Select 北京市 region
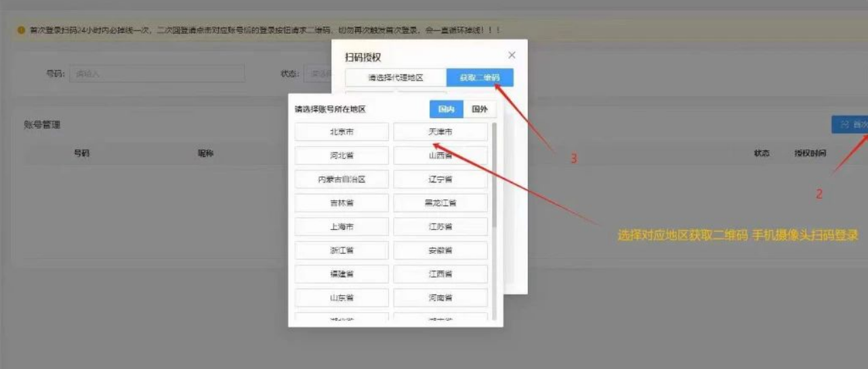Image resolution: width=868 pixels, height=369 pixels. point(342,132)
